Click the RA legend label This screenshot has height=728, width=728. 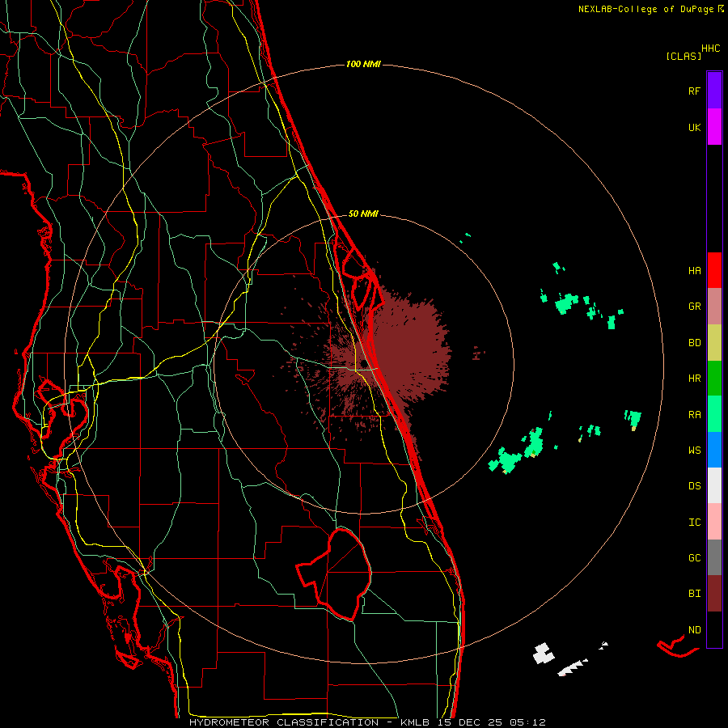(694, 415)
